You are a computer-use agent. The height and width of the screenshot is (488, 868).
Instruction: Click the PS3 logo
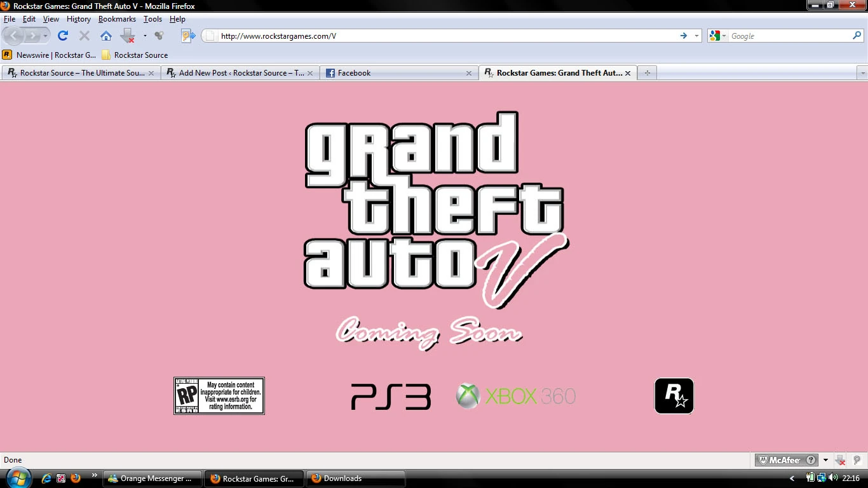point(391,396)
